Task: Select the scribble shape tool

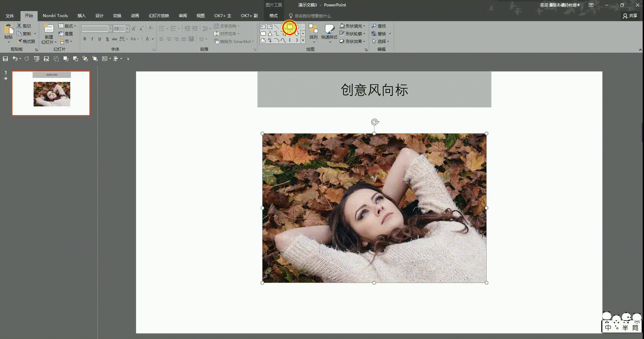Action: pos(270,40)
